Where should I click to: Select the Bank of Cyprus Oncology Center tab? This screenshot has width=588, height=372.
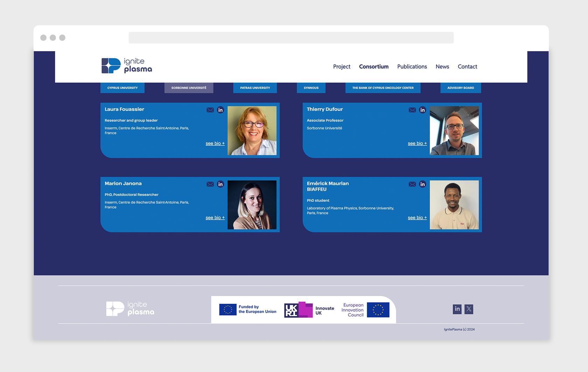383,88
